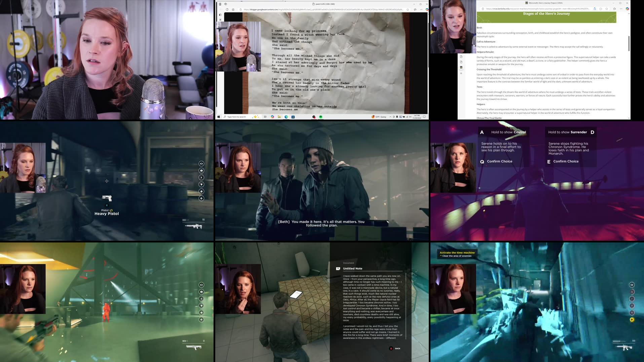Open the three-dot menu in the poem browser
The height and width of the screenshot is (362, 644).
click(421, 9)
